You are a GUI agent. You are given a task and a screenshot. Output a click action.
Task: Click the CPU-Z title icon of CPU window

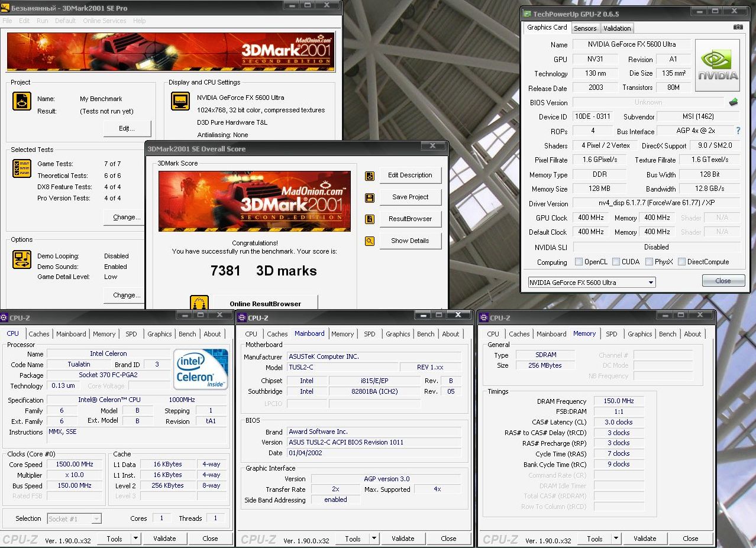click(x=4, y=318)
